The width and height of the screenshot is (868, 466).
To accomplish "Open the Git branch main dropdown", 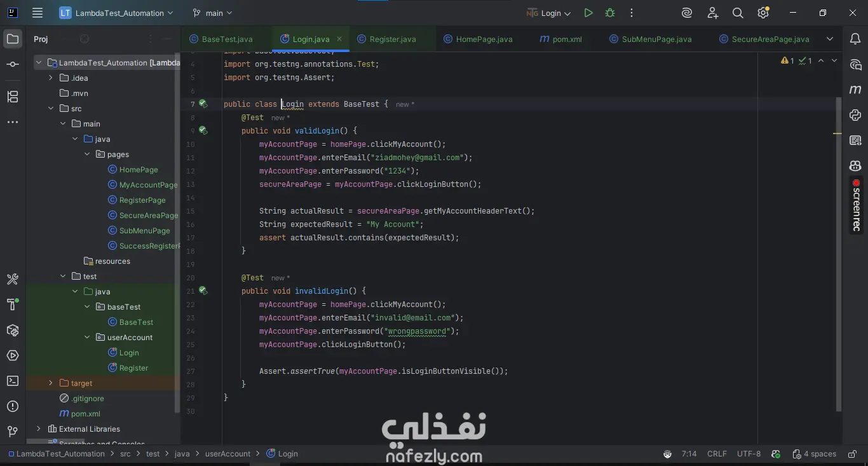I will point(212,13).
